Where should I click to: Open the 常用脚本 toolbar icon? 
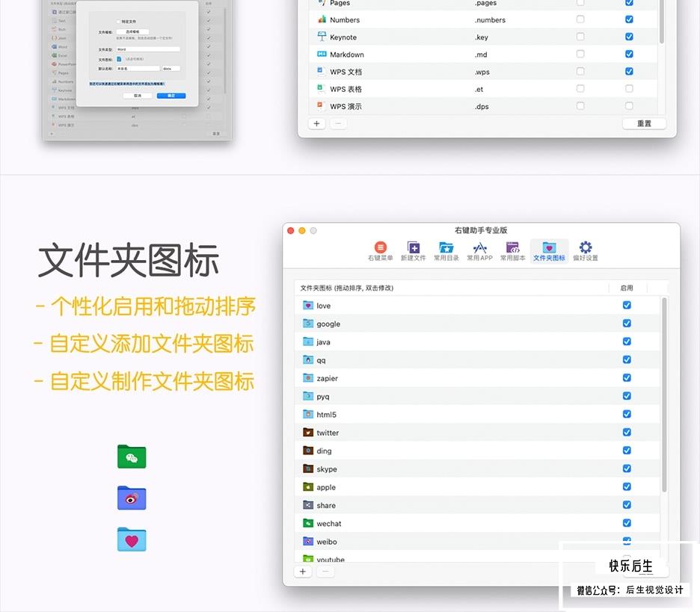(512, 251)
